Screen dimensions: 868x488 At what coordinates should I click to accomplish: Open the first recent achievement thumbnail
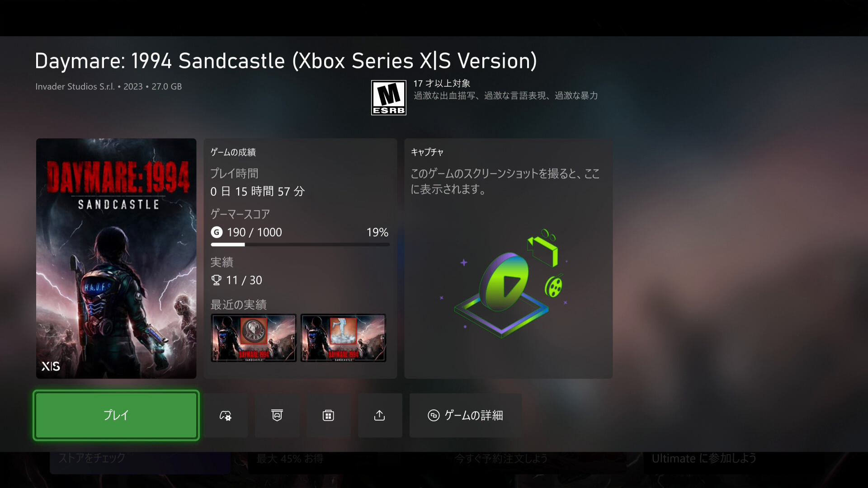point(254,338)
